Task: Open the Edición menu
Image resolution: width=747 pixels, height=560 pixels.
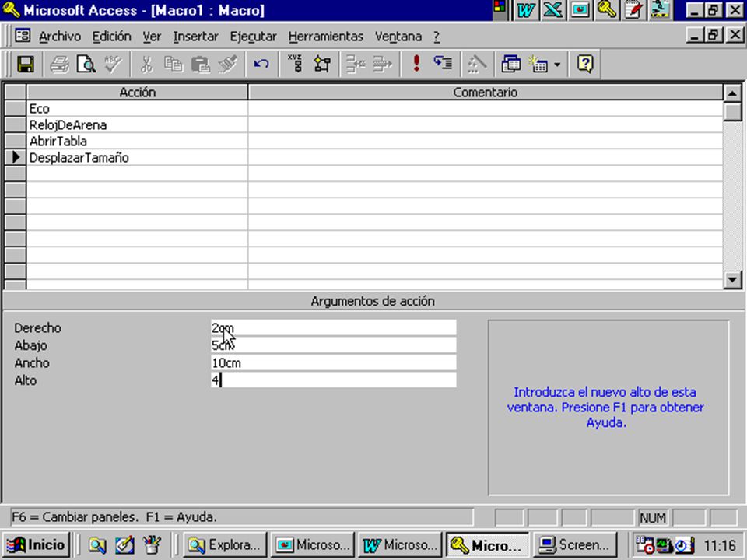Action: pos(111,37)
